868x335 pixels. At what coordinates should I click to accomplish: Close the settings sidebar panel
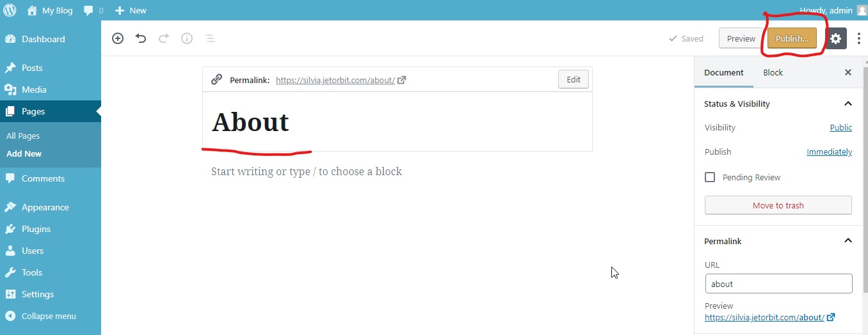tap(848, 72)
